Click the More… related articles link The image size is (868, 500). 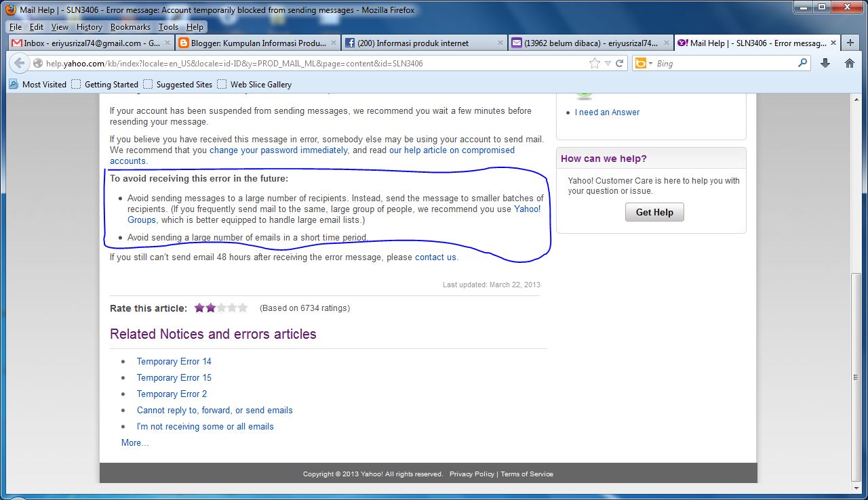click(x=135, y=443)
